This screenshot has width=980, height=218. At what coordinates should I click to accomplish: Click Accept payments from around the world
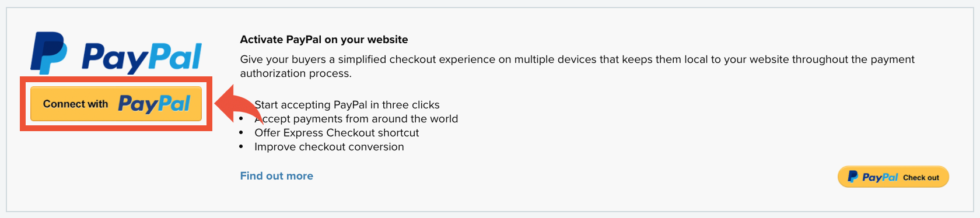[x=356, y=119]
